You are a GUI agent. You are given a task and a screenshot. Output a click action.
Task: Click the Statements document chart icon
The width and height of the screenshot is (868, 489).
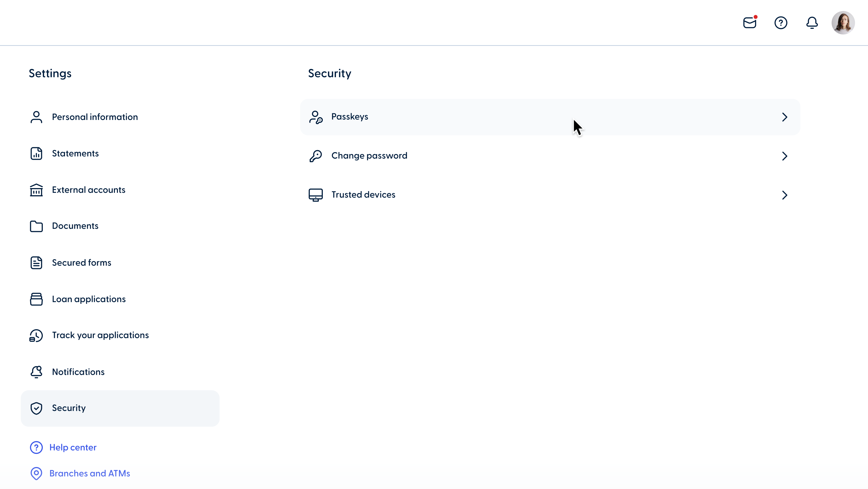tap(36, 153)
